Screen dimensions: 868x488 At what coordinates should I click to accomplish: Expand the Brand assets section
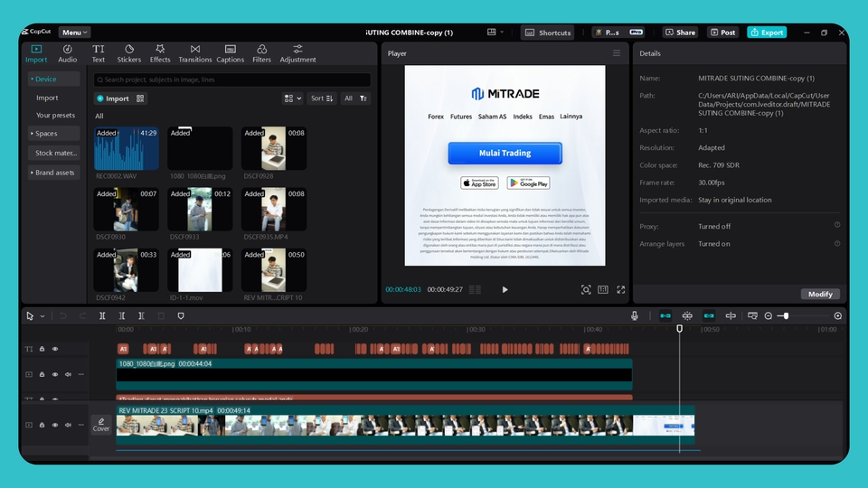[54, 173]
